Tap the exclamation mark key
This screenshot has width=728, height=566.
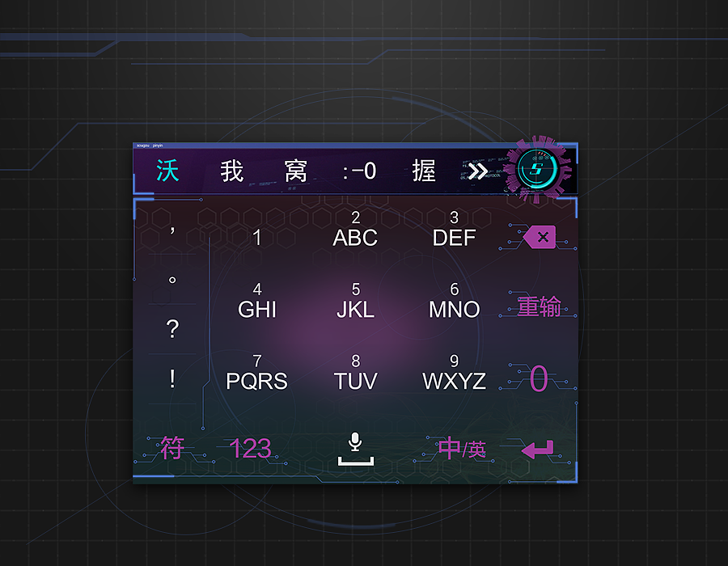tap(172, 378)
